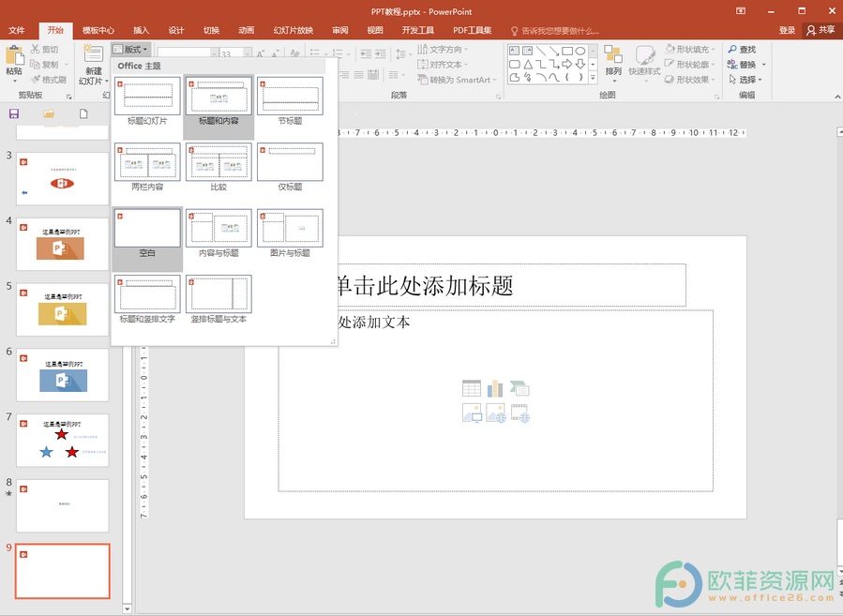The image size is (843, 616).
Task: Click insert picture icon in slide placeholder
Action: pyautogui.click(x=472, y=413)
